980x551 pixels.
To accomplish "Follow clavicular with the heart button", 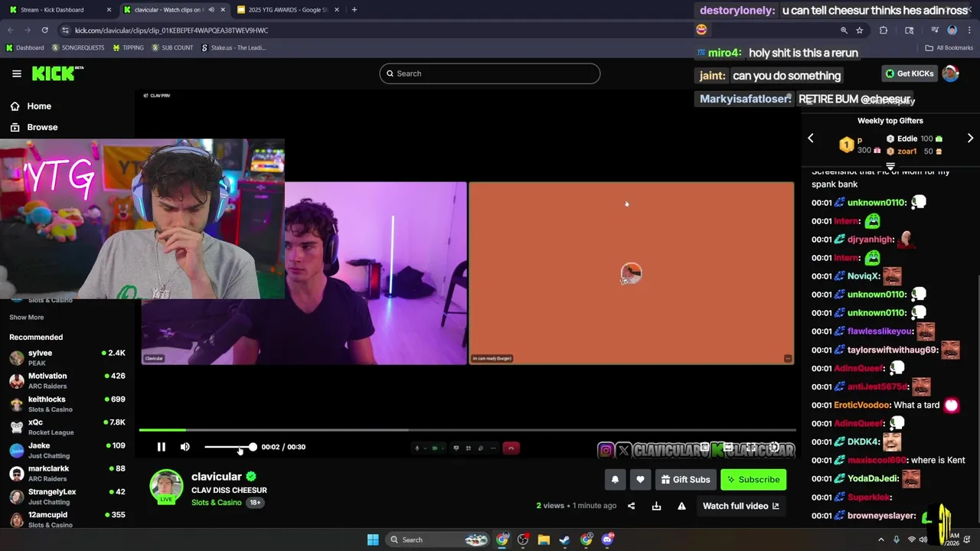I will point(640,480).
